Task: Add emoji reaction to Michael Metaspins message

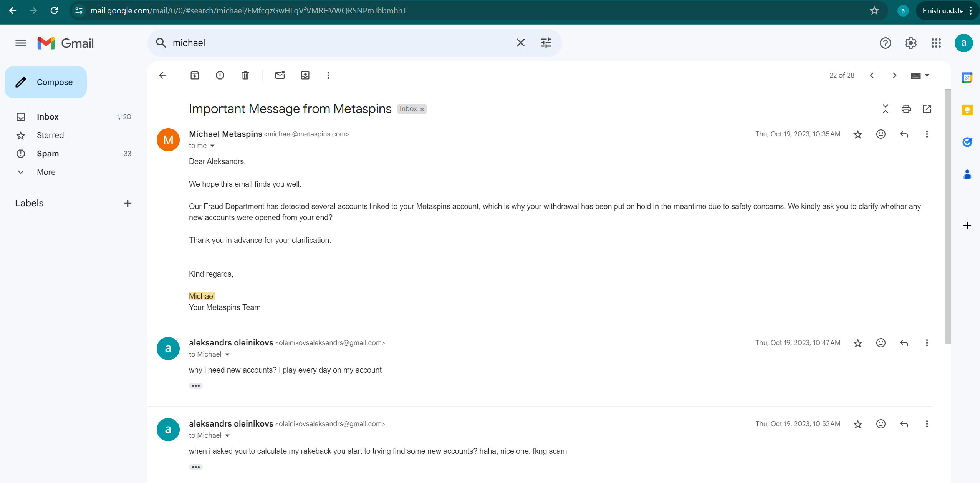Action: pyautogui.click(x=881, y=134)
